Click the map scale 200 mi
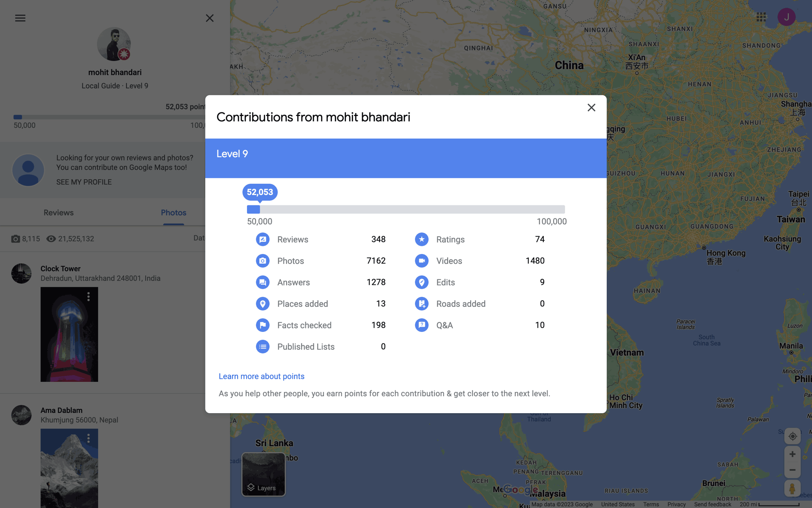 pos(769,504)
